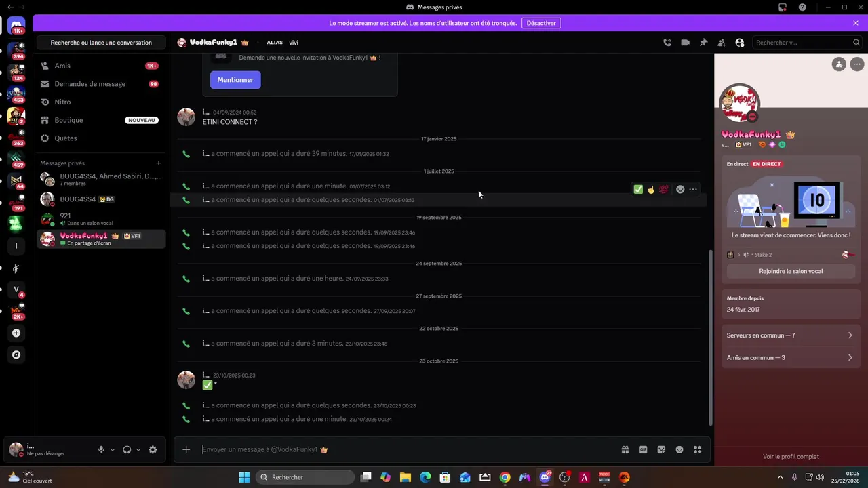Image resolution: width=868 pixels, height=488 pixels.
Task: Click the author avatar of ETINI CONNECT message
Action: [186, 117]
